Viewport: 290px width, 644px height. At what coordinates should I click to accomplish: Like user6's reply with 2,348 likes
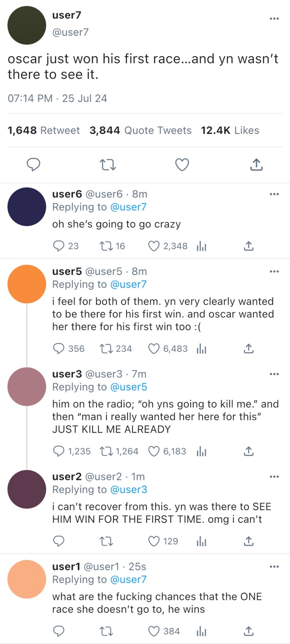(x=154, y=246)
